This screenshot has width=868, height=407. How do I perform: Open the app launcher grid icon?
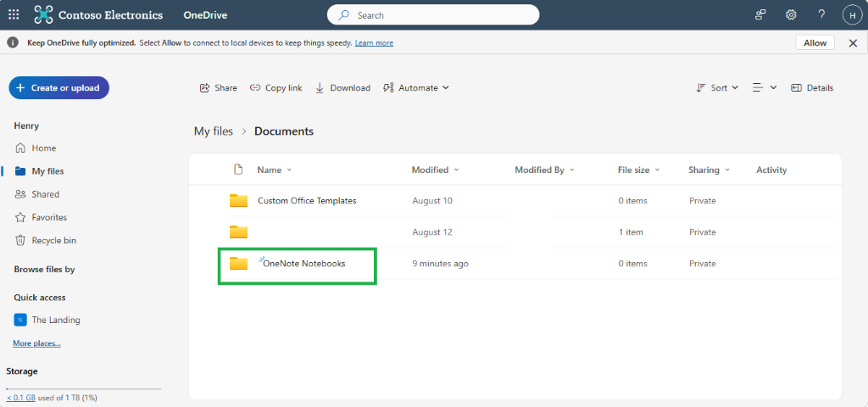14,15
